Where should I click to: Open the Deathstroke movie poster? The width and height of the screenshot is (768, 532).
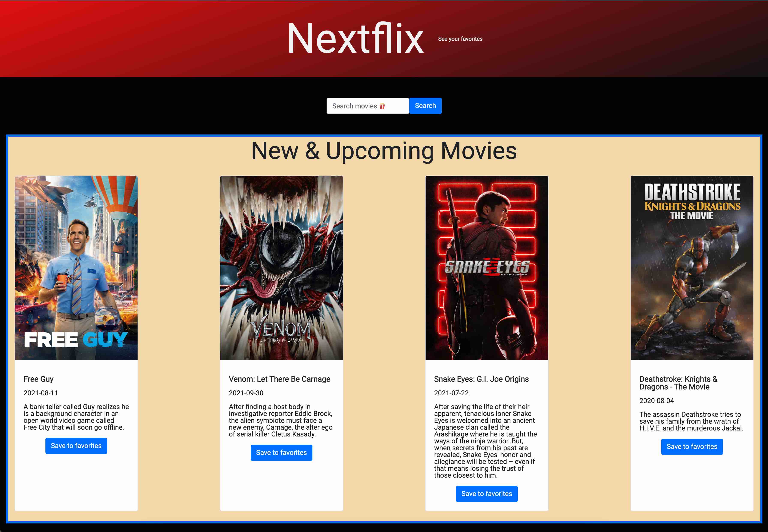[692, 268]
